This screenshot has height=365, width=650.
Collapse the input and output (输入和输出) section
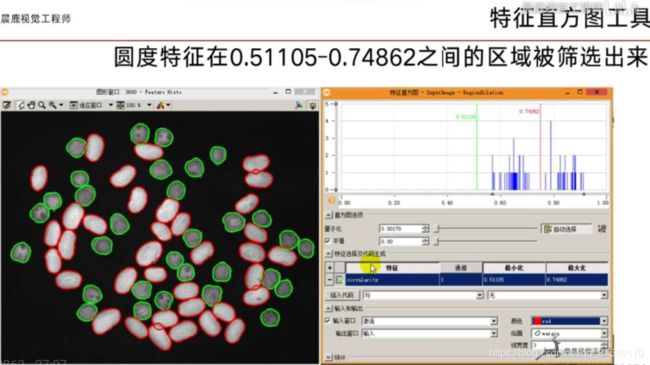(328, 309)
